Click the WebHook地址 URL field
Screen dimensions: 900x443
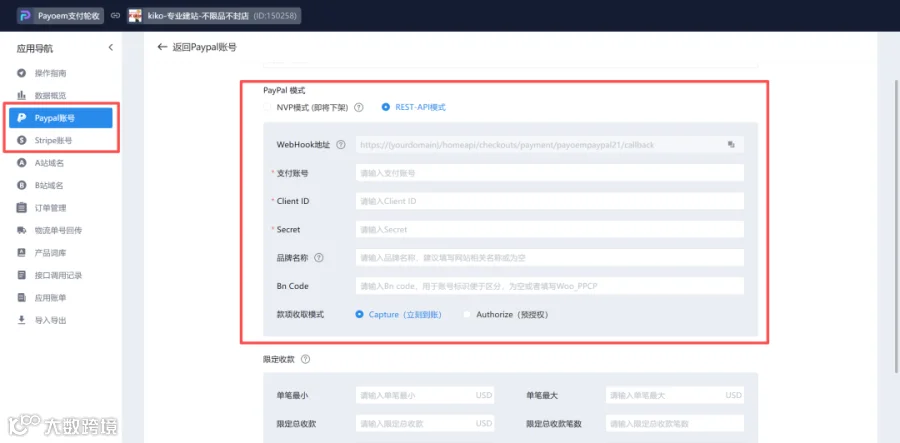point(550,145)
